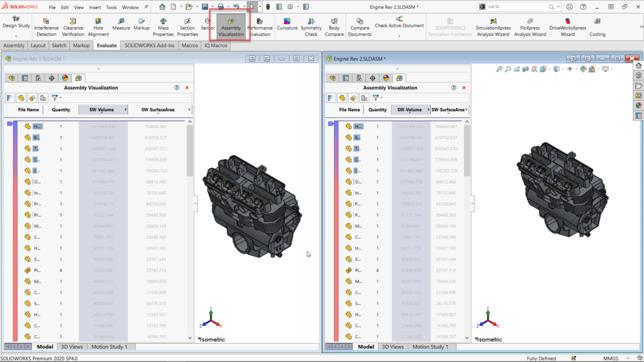Click the Rebuild traffic light icon
This screenshot has height=362, width=644.
[x=268, y=7]
